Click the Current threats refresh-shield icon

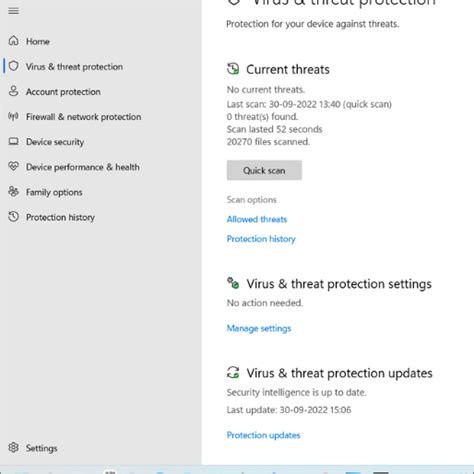click(x=233, y=69)
